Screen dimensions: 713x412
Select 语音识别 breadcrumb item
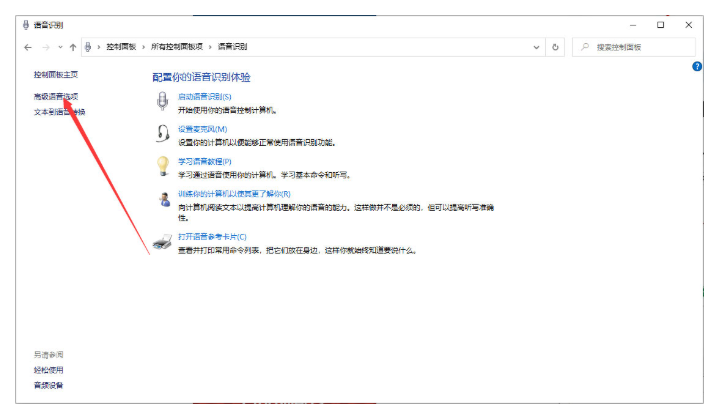tap(232, 47)
